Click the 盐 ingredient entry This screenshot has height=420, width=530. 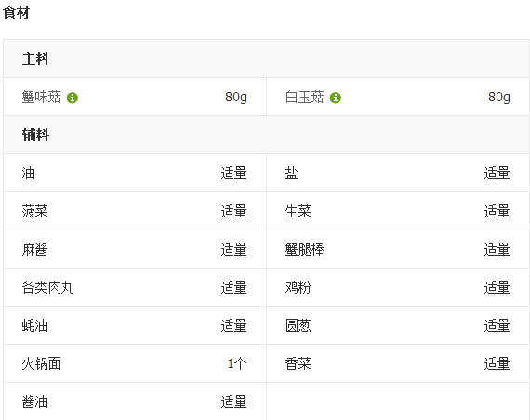pyautogui.click(x=291, y=174)
